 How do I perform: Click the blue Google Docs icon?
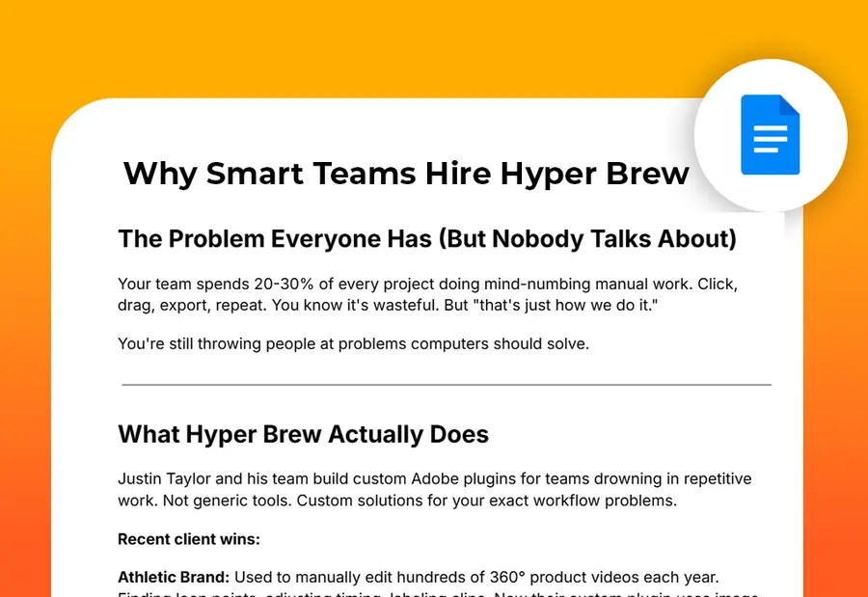(x=770, y=135)
